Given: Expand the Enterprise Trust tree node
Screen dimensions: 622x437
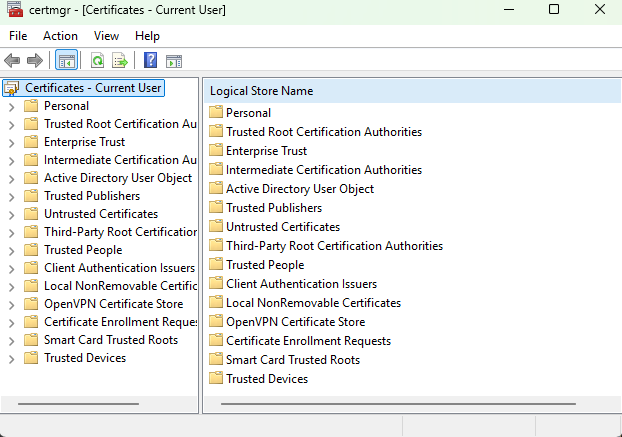Looking at the screenshot, I should 12,143.
